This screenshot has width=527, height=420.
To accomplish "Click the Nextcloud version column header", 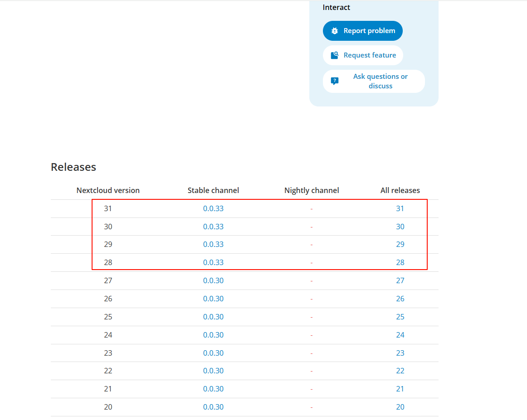I will 108,190.
